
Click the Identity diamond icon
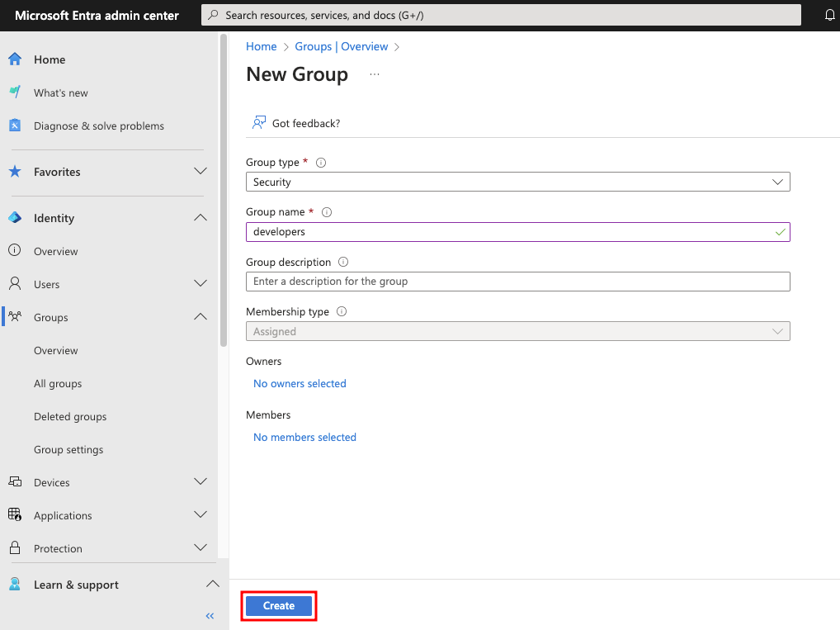coord(15,218)
